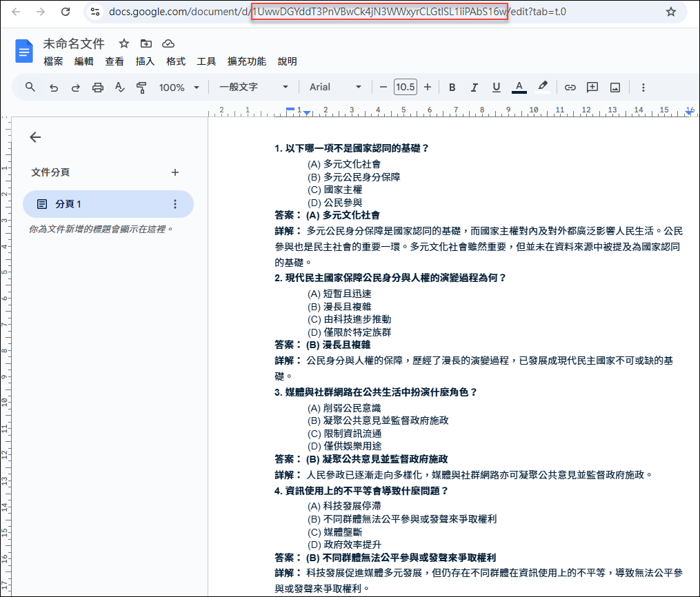Open the text color picker
The height and width of the screenshot is (597, 700).
(519, 87)
